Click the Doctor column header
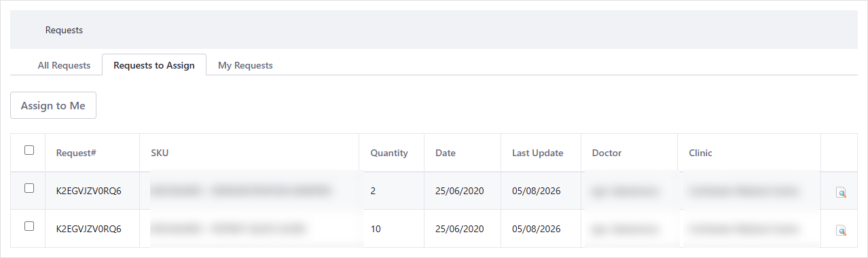The image size is (868, 258). pos(607,153)
